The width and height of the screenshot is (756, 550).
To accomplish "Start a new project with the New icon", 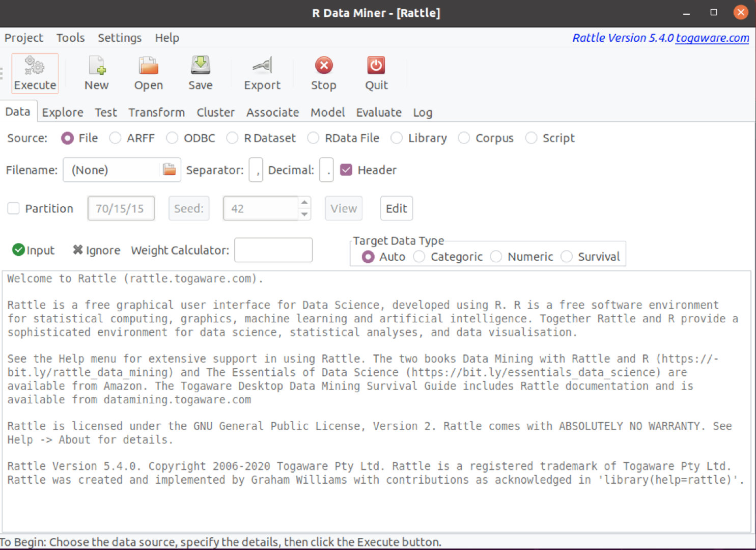I will pos(96,73).
